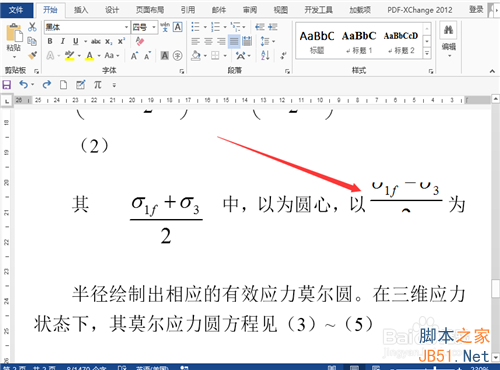Viewport: 500px width, 370px height.
Task: Toggle Justify alignment
Action: coord(234,41)
